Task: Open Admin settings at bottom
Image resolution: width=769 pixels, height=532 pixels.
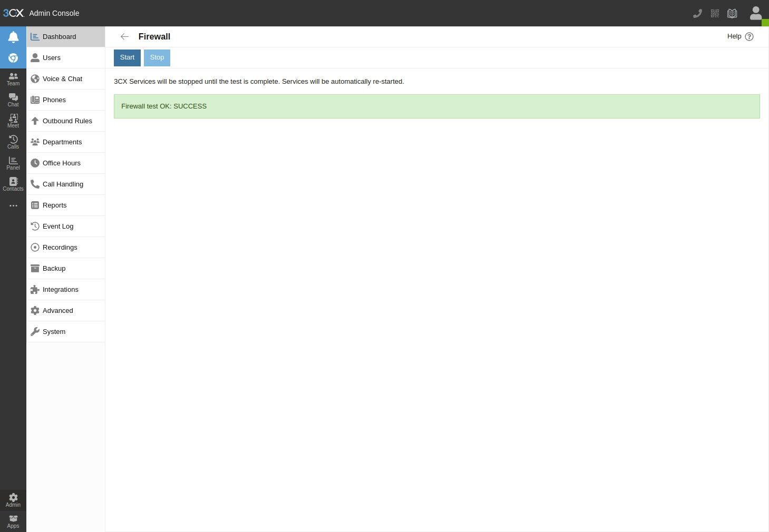Action: [13, 500]
